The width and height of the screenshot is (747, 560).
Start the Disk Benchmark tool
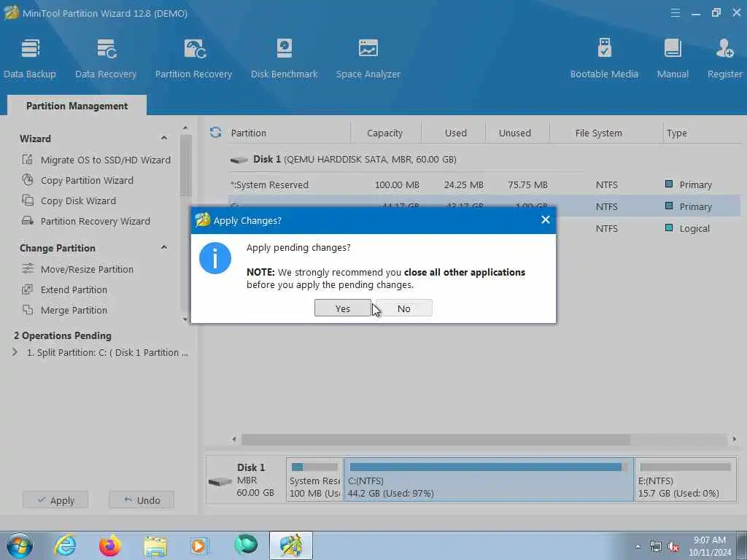pyautogui.click(x=284, y=58)
